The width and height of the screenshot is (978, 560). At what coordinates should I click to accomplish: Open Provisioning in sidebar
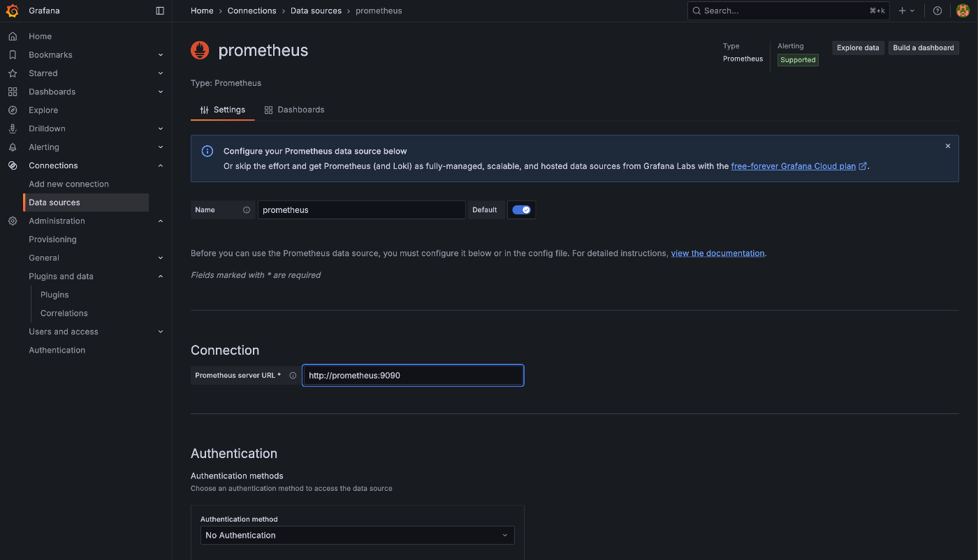[x=52, y=240]
